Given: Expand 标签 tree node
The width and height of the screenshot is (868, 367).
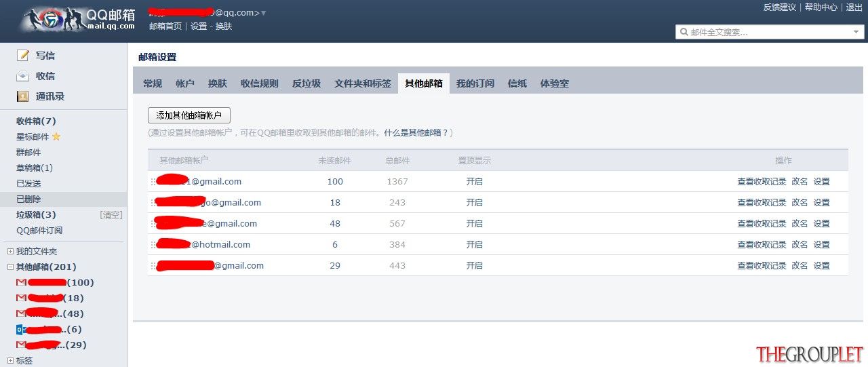Looking at the screenshot, I should 10,361.
